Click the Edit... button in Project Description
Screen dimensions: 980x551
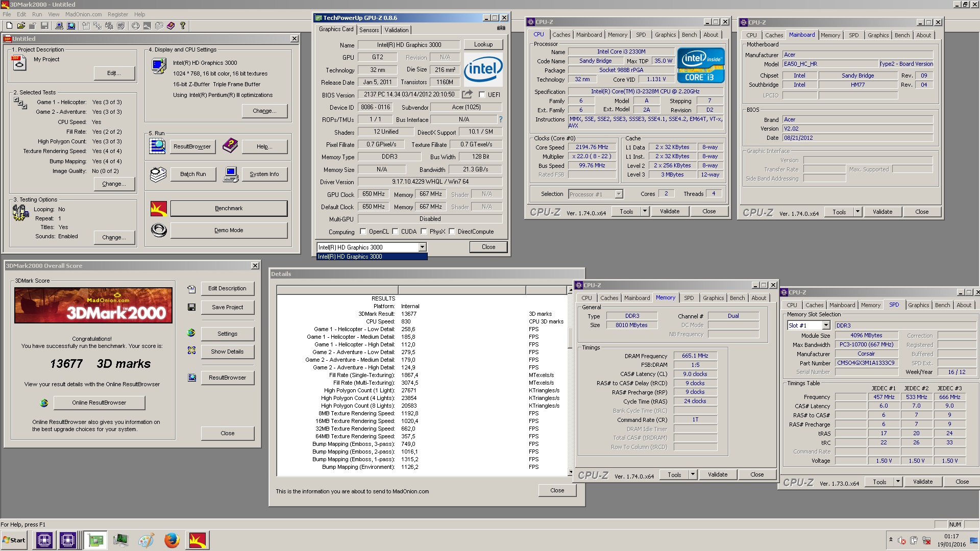pyautogui.click(x=114, y=73)
